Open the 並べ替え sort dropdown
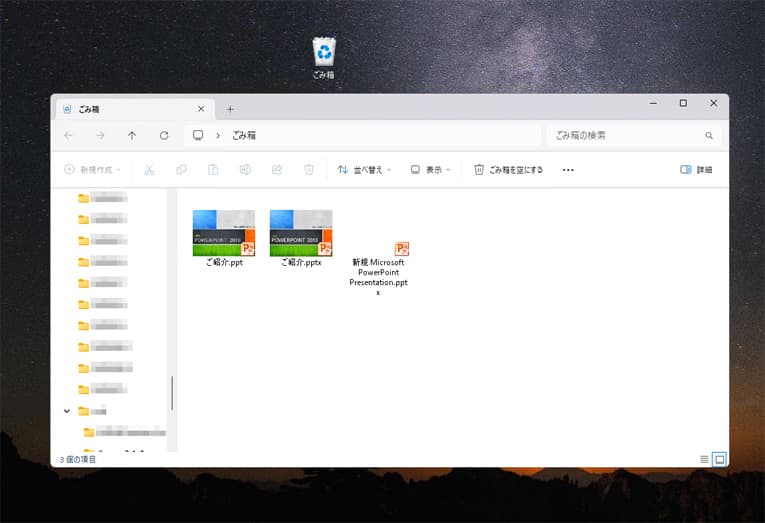 pos(364,170)
